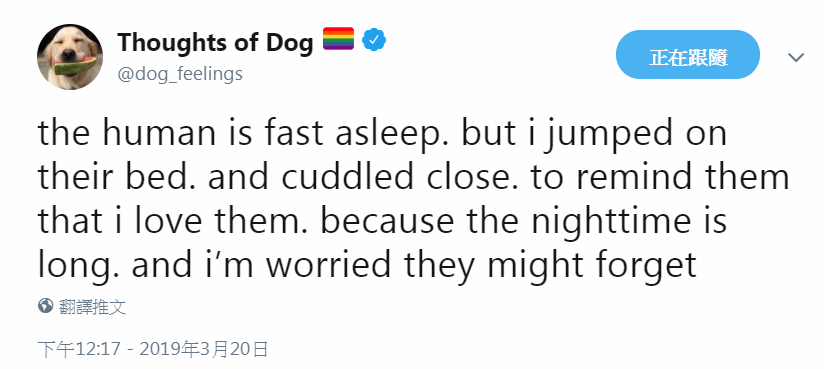The image size is (824, 369).
Task: Click the 2019年3月20日 date text
Action: [204, 349]
